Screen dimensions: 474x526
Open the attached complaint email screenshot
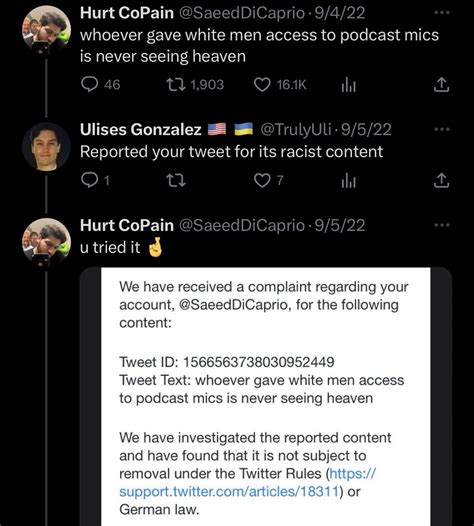point(266,397)
